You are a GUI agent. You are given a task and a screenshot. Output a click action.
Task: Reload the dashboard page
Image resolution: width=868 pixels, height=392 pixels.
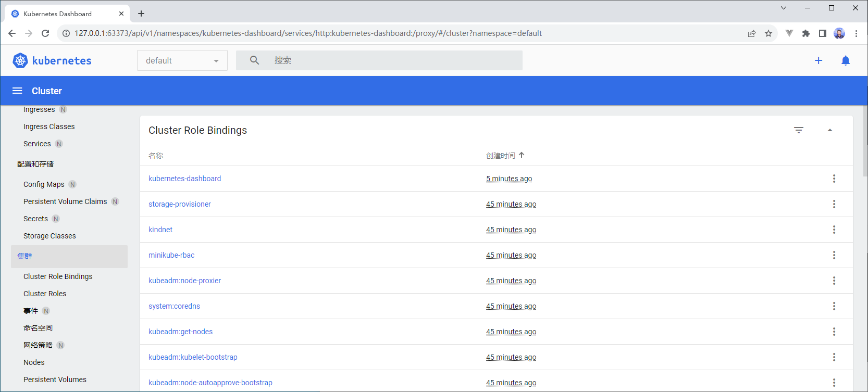pyautogui.click(x=45, y=33)
